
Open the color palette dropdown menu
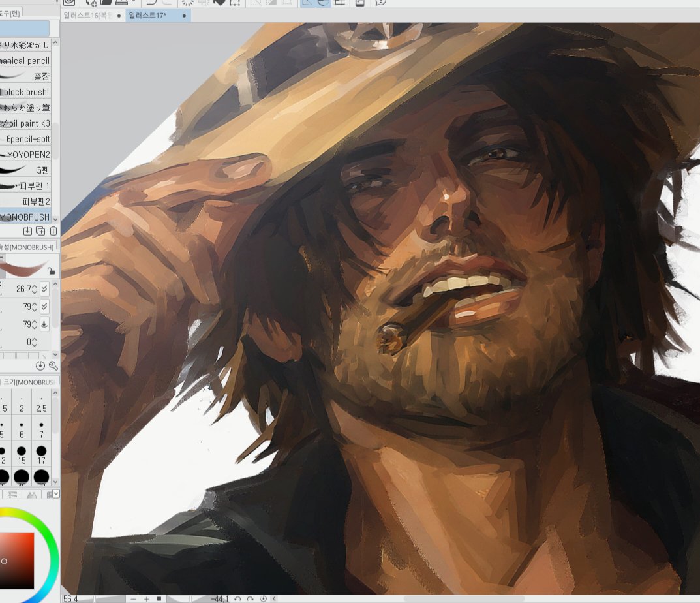56,493
